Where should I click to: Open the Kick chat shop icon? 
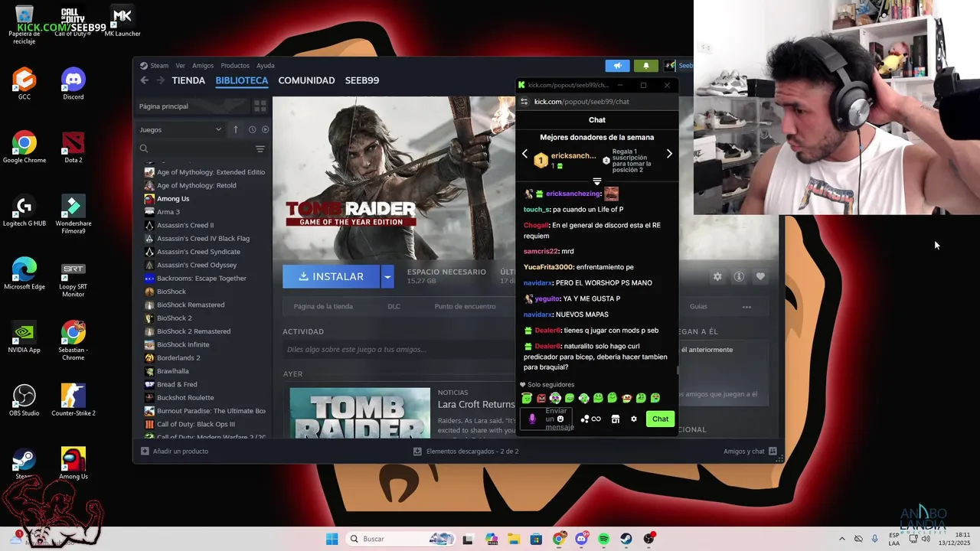[616, 419]
